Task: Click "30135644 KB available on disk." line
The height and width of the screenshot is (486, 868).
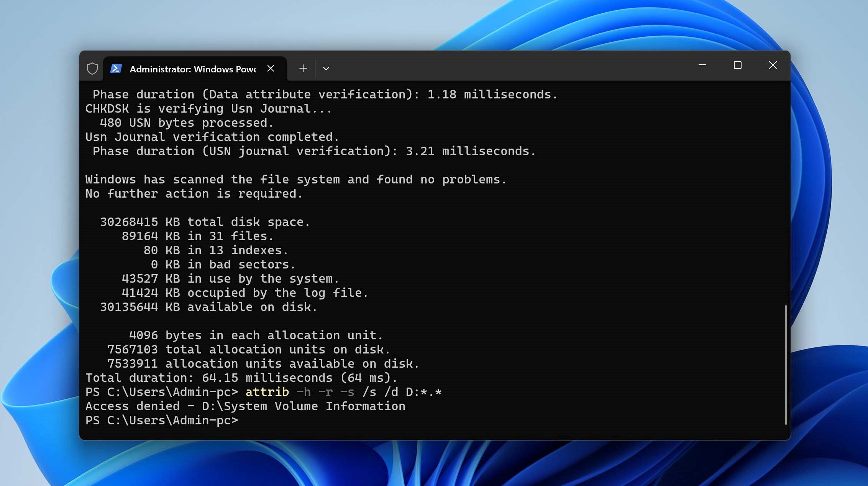Action: (x=208, y=307)
